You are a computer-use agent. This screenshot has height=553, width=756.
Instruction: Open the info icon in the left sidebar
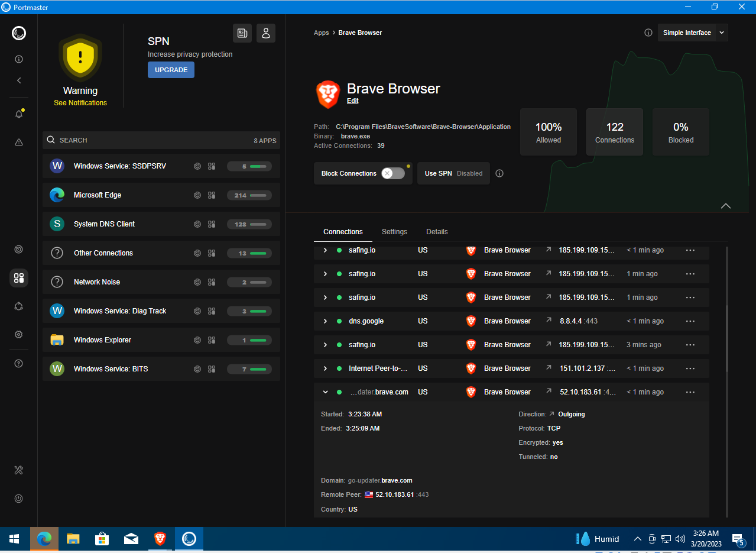point(19,59)
